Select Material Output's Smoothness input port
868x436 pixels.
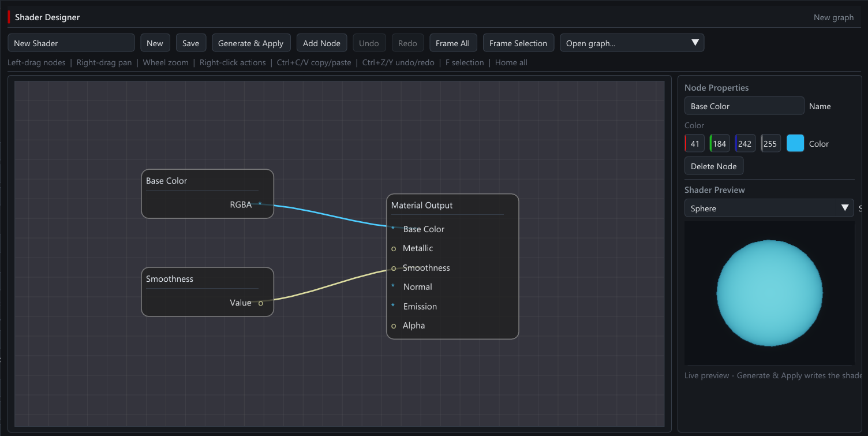tap(394, 269)
